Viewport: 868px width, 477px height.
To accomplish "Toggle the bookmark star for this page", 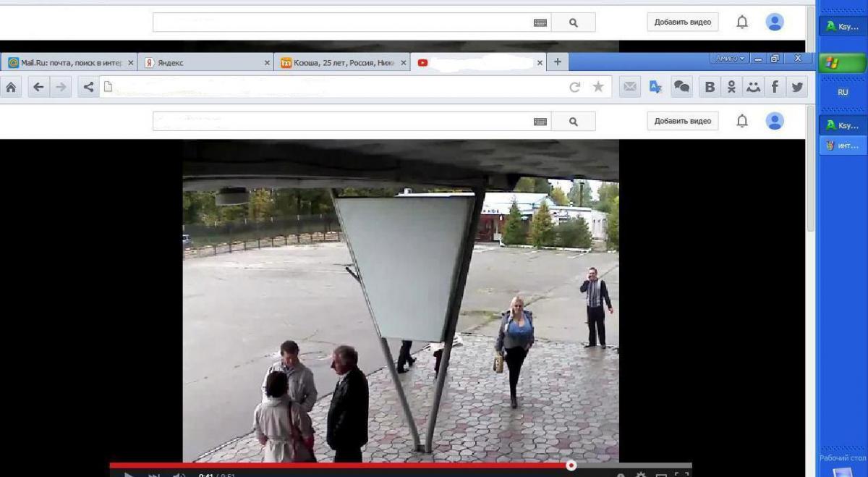I will click(598, 87).
